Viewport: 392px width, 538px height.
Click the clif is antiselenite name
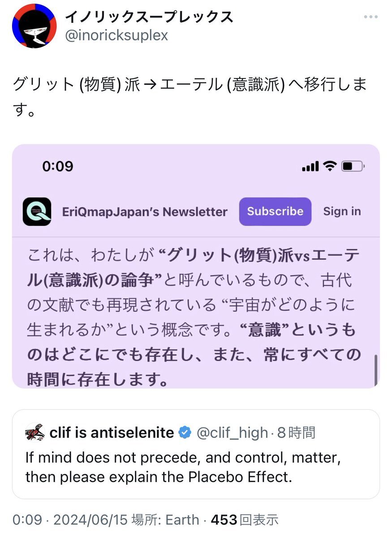112,433
